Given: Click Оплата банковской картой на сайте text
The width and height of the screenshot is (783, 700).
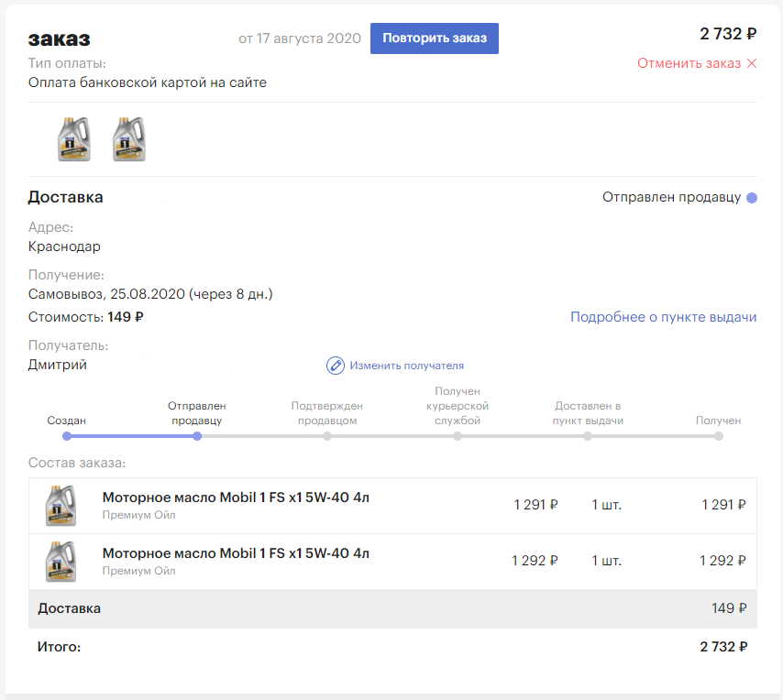Looking at the screenshot, I should click(148, 82).
